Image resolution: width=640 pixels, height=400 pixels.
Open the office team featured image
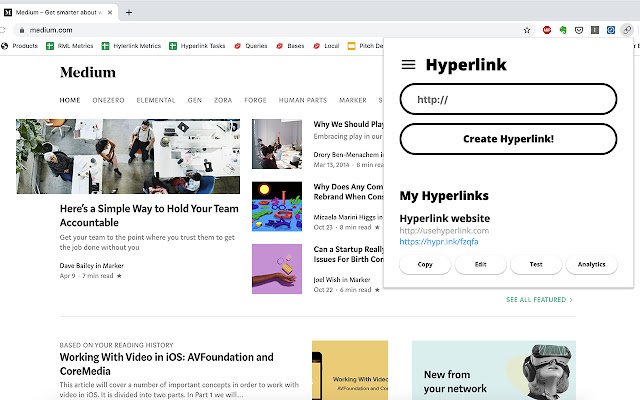tap(128, 156)
